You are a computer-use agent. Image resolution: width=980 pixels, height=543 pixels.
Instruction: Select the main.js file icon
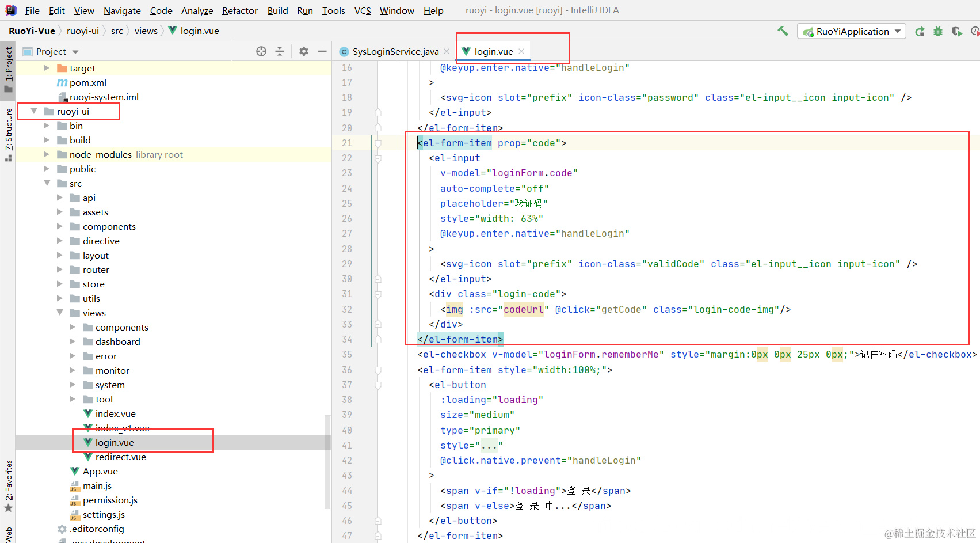[75, 485]
